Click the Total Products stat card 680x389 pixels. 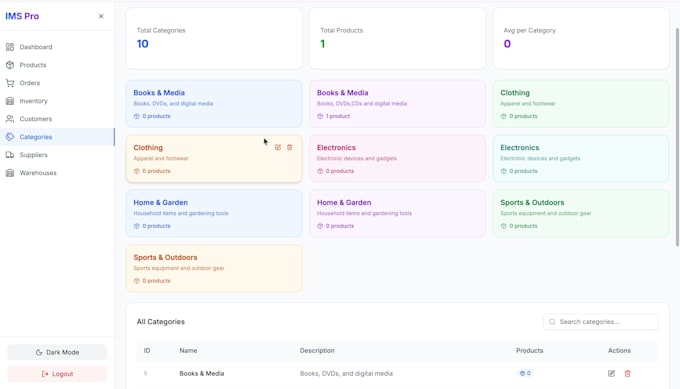point(397,38)
